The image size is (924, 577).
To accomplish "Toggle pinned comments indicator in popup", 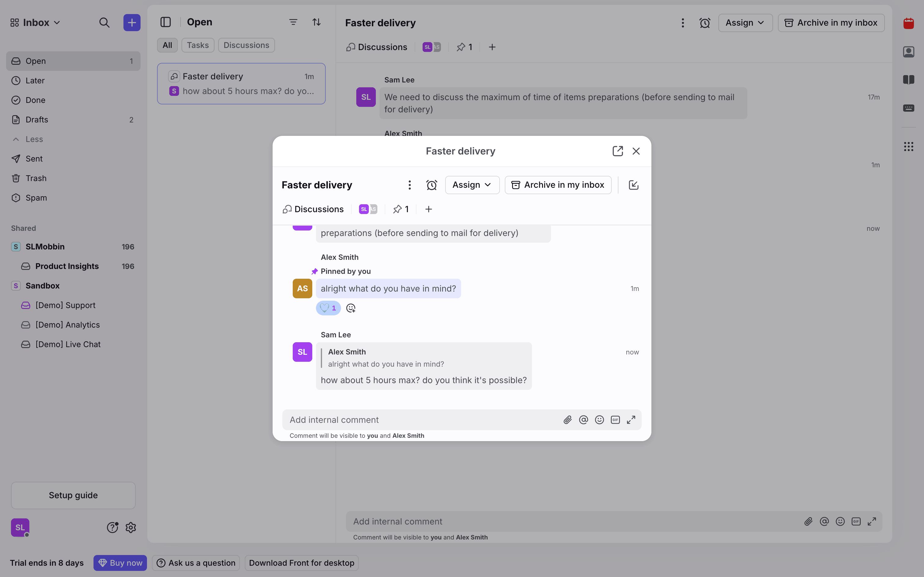I will pyautogui.click(x=401, y=209).
